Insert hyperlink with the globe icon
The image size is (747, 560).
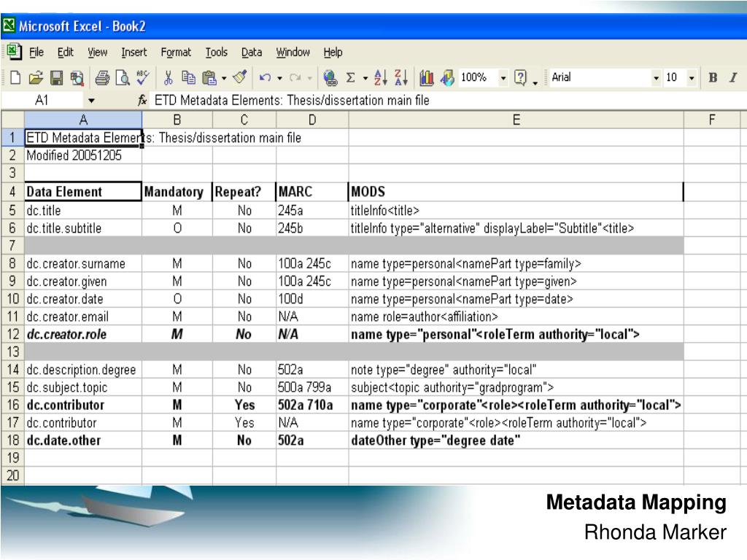[330, 77]
